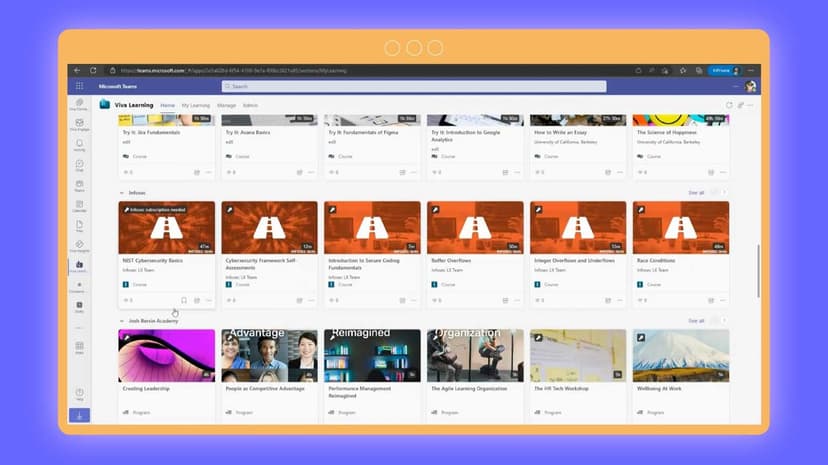Open Viva Connections at sidebar top
828x465 pixels.
(x=79, y=105)
